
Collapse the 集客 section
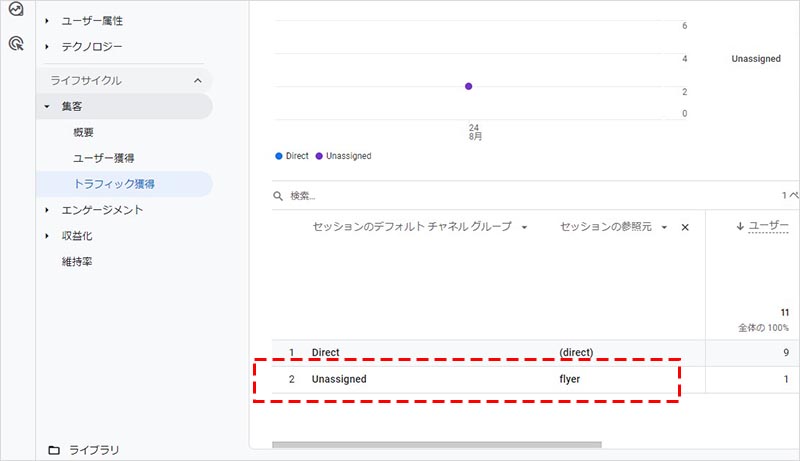(47, 106)
